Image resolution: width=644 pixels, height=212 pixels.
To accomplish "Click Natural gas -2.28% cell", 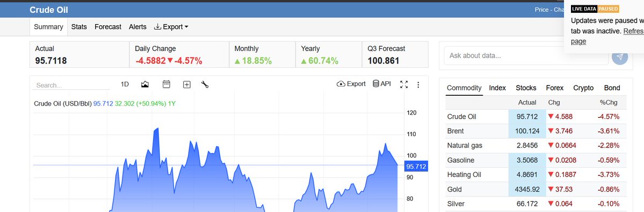I will click(608, 145).
